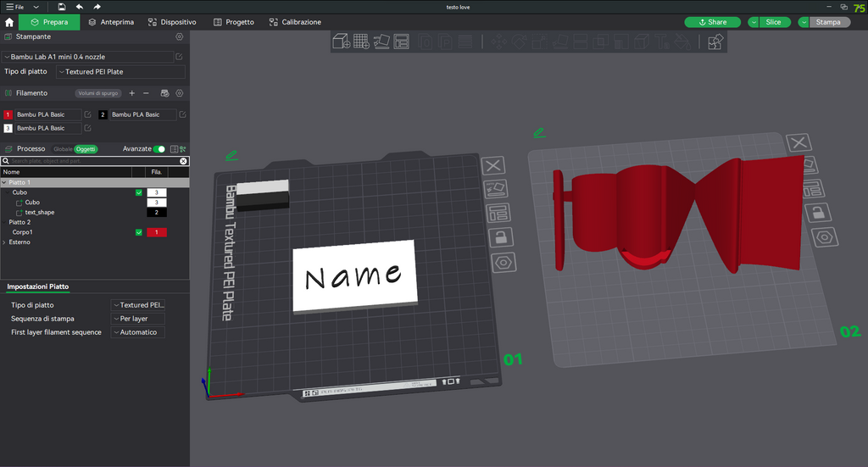Open the Sequenza di stampa dropdown
This screenshot has width=868, height=467.
[138, 319]
